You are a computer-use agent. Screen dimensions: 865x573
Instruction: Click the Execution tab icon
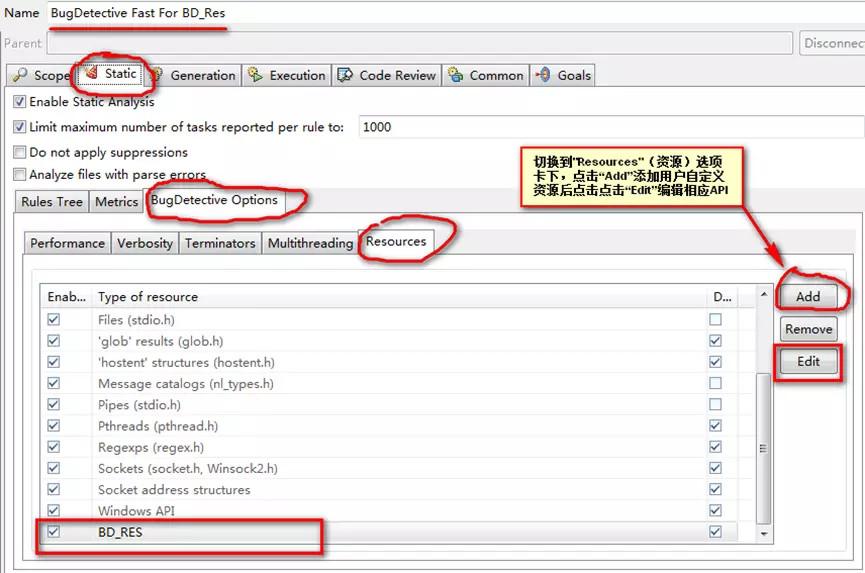(x=256, y=75)
